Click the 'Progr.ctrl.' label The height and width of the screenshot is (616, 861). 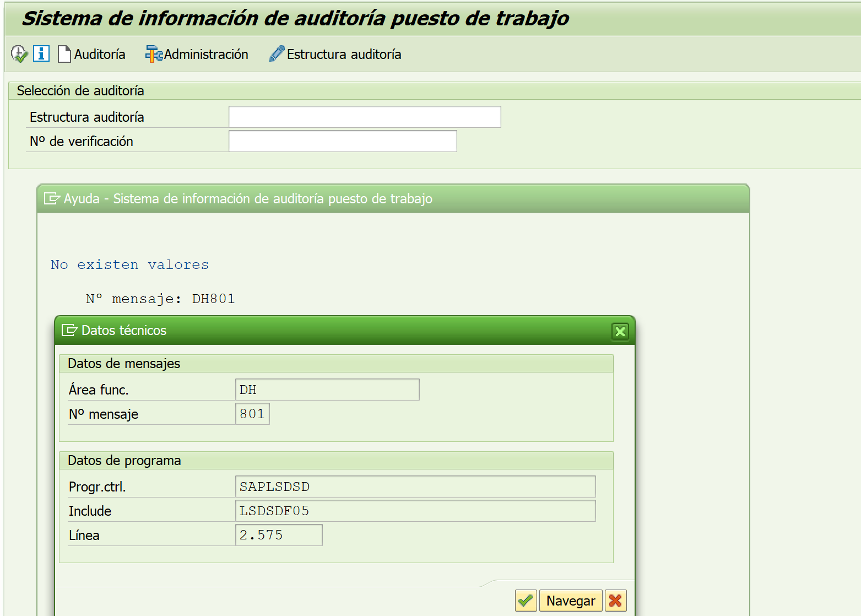[98, 487]
